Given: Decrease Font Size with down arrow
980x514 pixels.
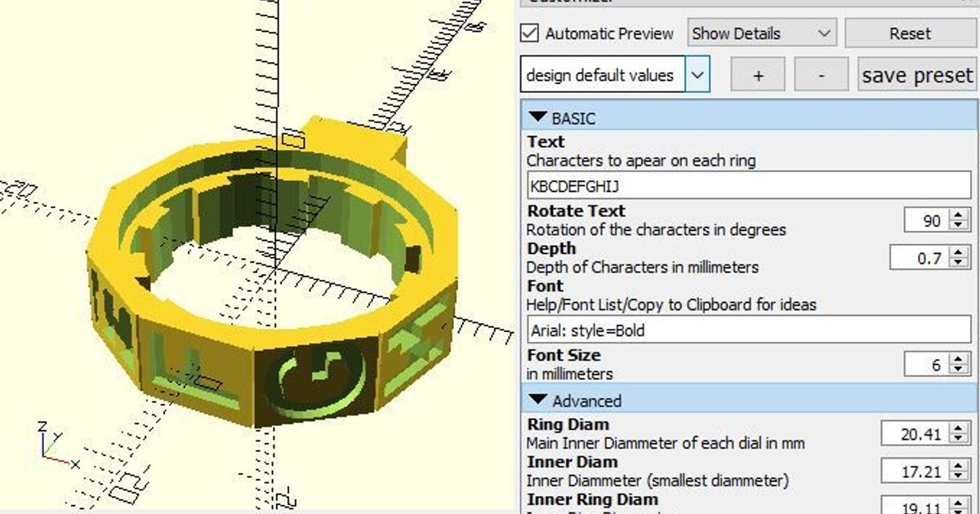Looking at the screenshot, I should pyautogui.click(x=959, y=370).
